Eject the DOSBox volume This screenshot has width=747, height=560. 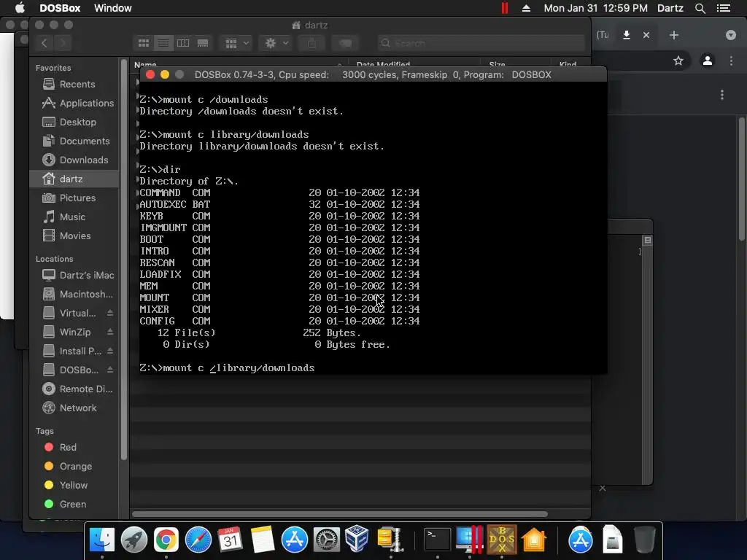[x=110, y=370]
